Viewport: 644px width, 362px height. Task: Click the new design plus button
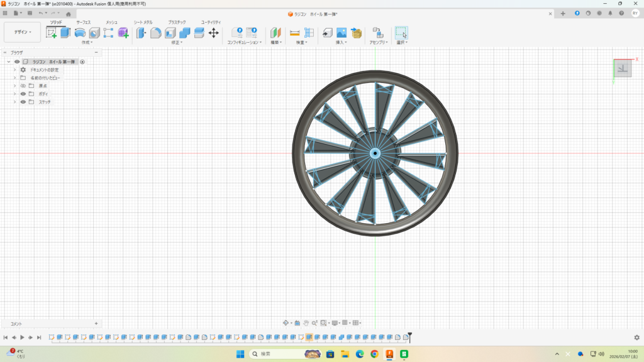563,13
